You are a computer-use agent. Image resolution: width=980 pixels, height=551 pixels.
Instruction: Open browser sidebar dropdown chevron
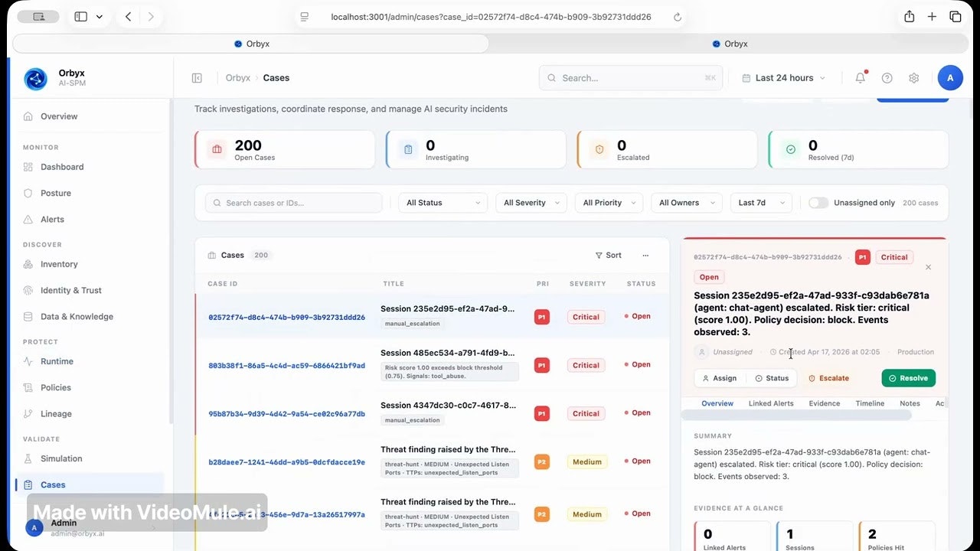tap(99, 17)
